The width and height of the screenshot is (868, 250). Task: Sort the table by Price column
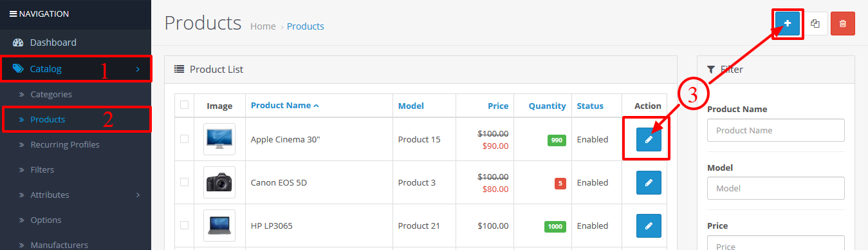pyautogui.click(x=498, y=106)
